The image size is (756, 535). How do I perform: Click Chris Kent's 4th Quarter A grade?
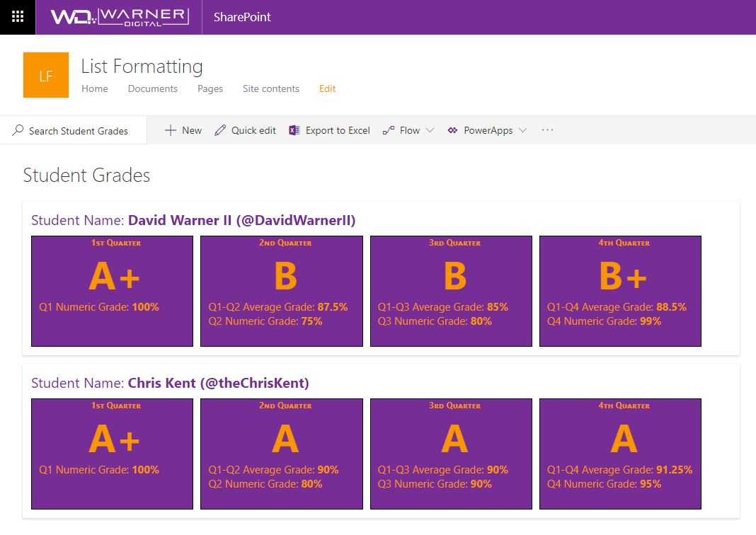click(624, 439)
